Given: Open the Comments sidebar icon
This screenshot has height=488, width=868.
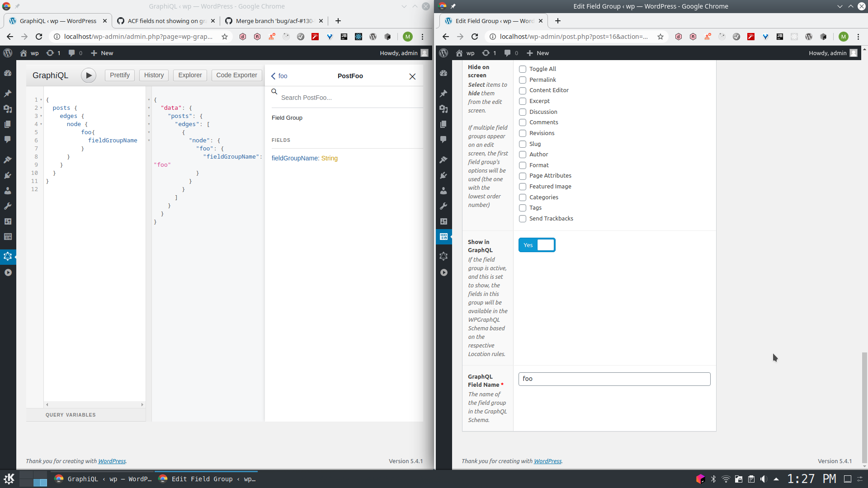Looking at the screenshot, I should tap(8, 140).
